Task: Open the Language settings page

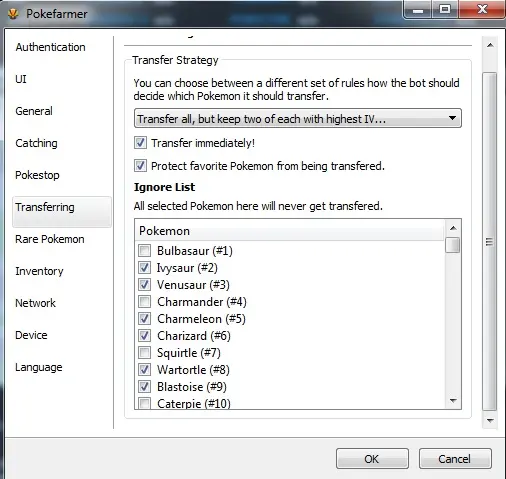Action: click(39, 367)
